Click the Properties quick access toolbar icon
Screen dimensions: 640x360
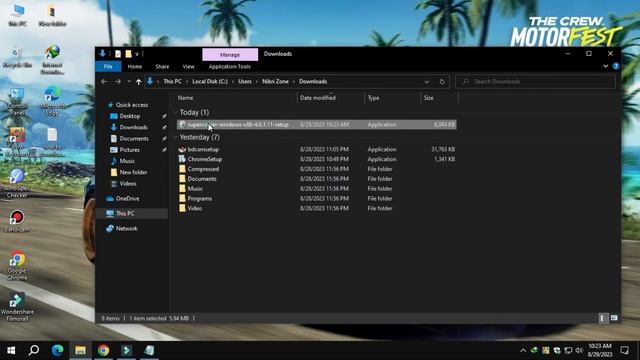tap(118, 54)
